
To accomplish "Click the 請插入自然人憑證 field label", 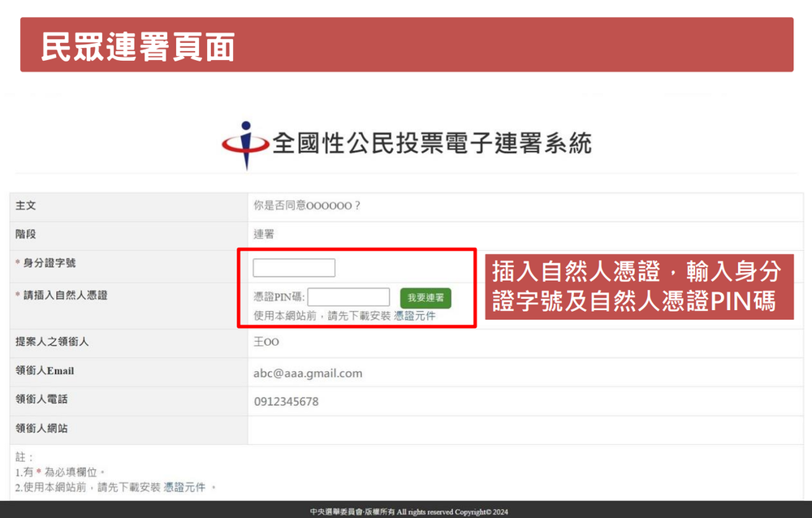I will [x=65, y=296].
